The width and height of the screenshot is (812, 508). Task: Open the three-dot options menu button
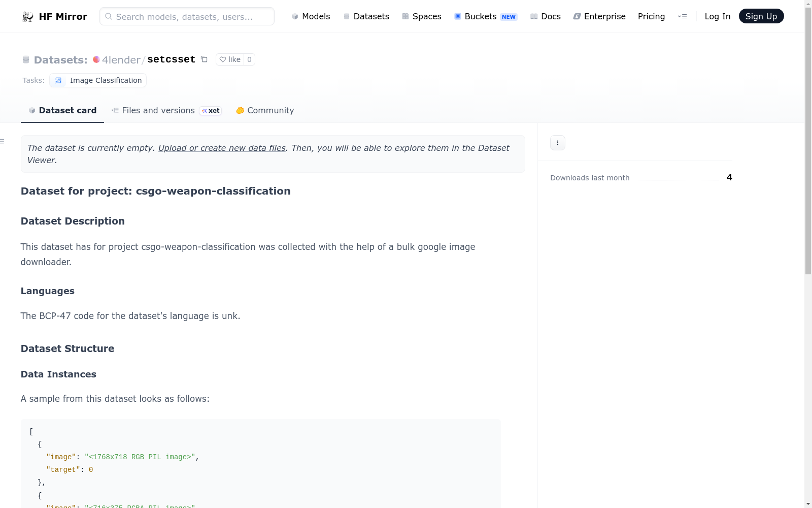[x=558, y=143]
